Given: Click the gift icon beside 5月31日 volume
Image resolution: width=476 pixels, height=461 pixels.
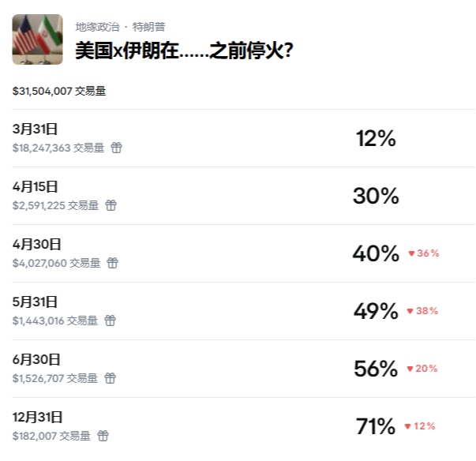Looking at the screenshot, I should coord(111,320).
